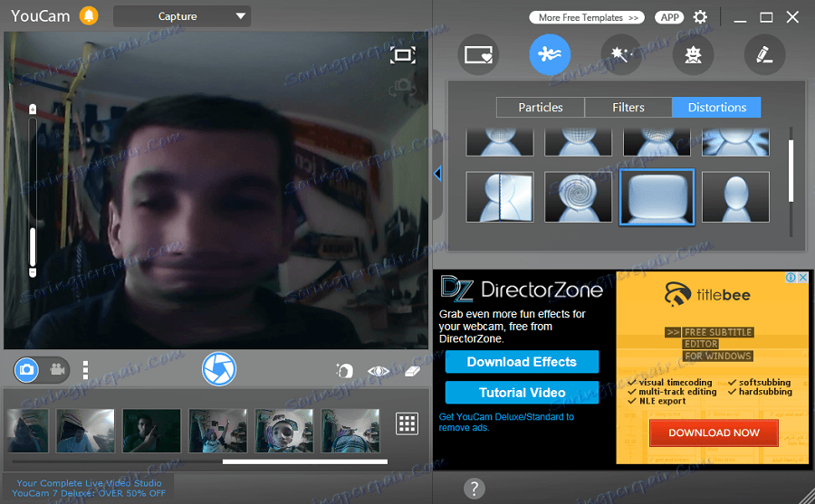Open the fifth fisheye face thumbnail
The width and height of the screenshot is (815, 504).
click(283, 431)
